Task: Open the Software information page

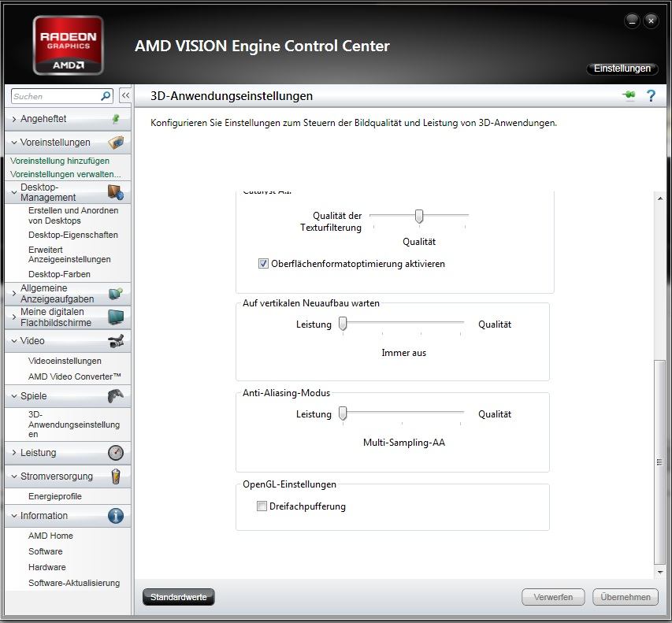Action: coord(46,551)
